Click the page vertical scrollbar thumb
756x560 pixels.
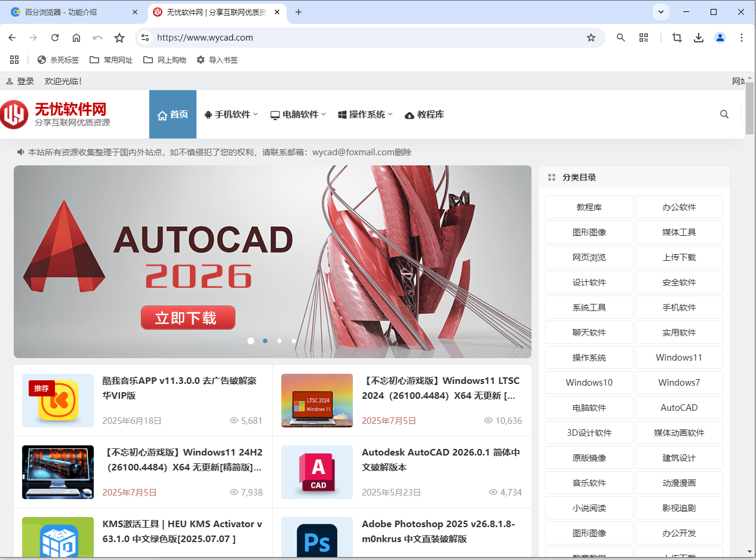click(x=750, y=107)
